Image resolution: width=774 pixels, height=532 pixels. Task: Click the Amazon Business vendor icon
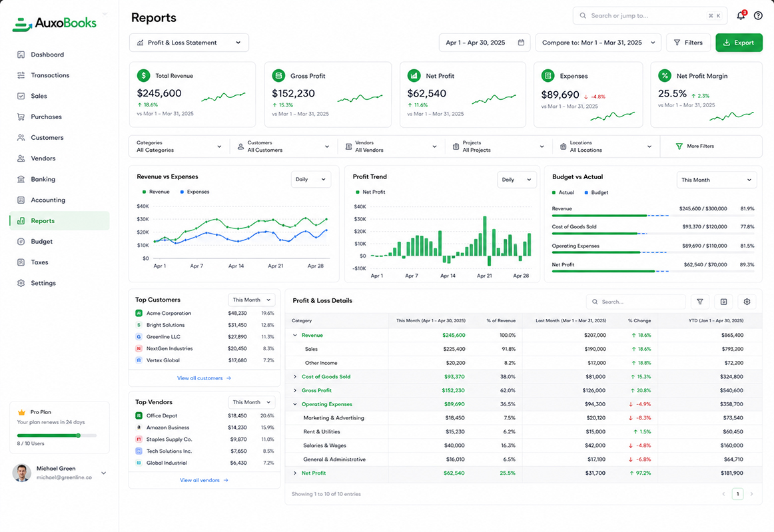coord(139,427)
